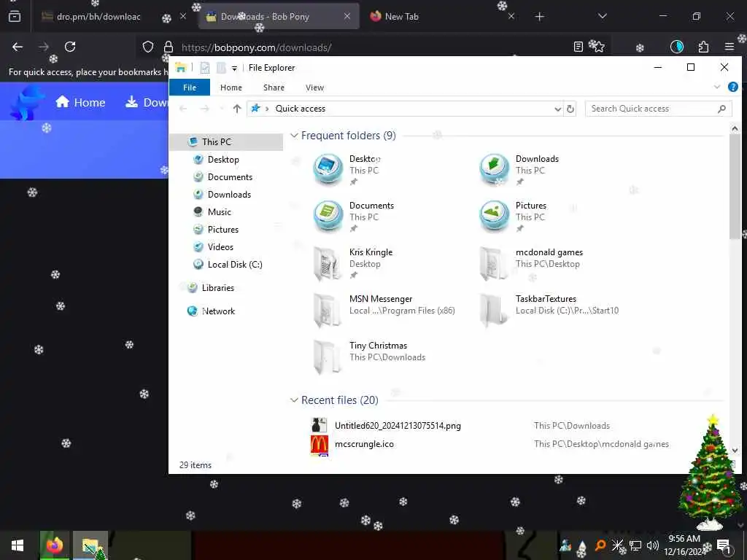
Task: Open a new Firefox tab
Action: [539, 17]
